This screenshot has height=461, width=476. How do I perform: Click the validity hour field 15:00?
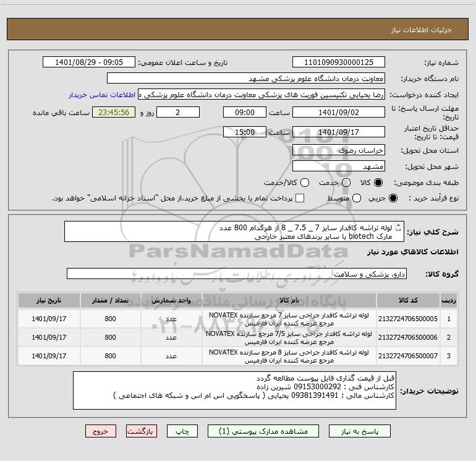[x=245, y=132]
